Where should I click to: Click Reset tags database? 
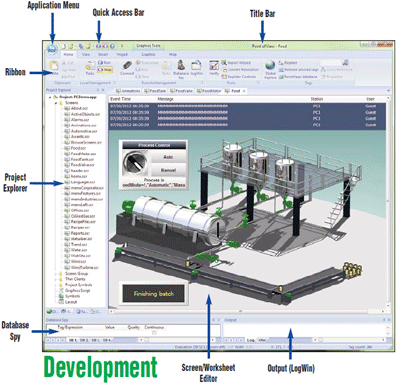pos(298,77)
